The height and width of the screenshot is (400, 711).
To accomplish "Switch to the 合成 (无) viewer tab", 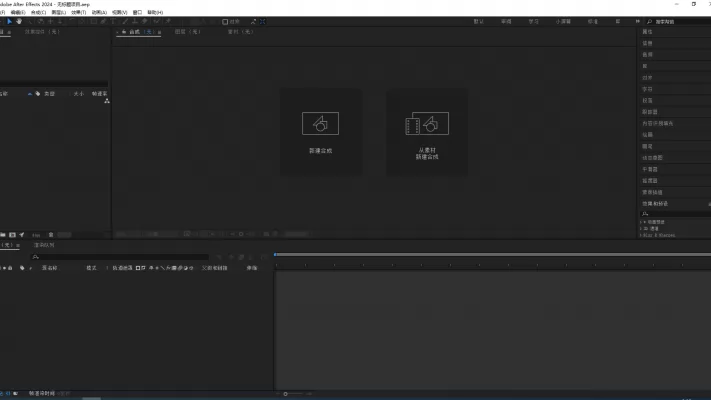I will [x=141, y=32].
